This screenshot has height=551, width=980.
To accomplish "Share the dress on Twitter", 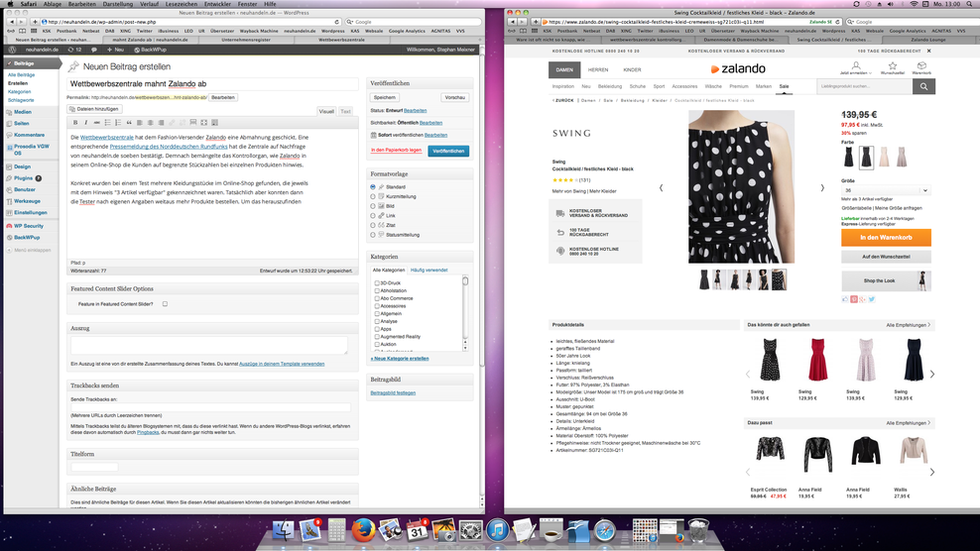I will click(x=871, y=299).
